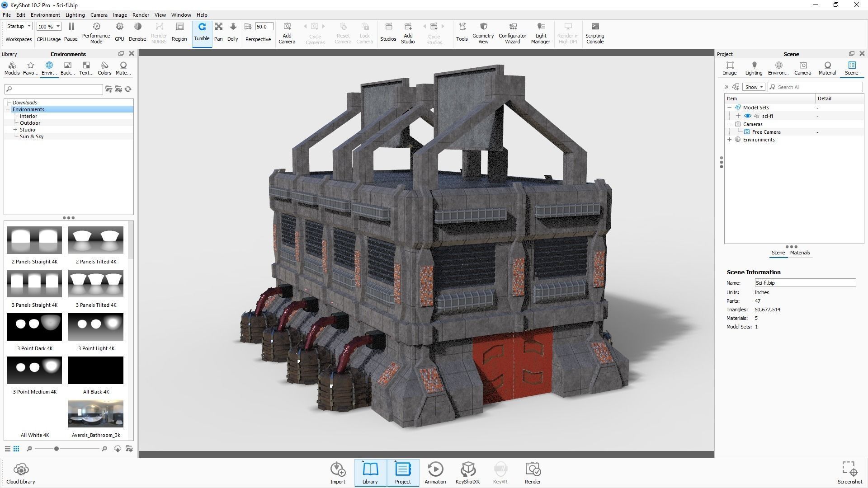
Task: Click the Denoise toolbar icon
Action: 137,32
